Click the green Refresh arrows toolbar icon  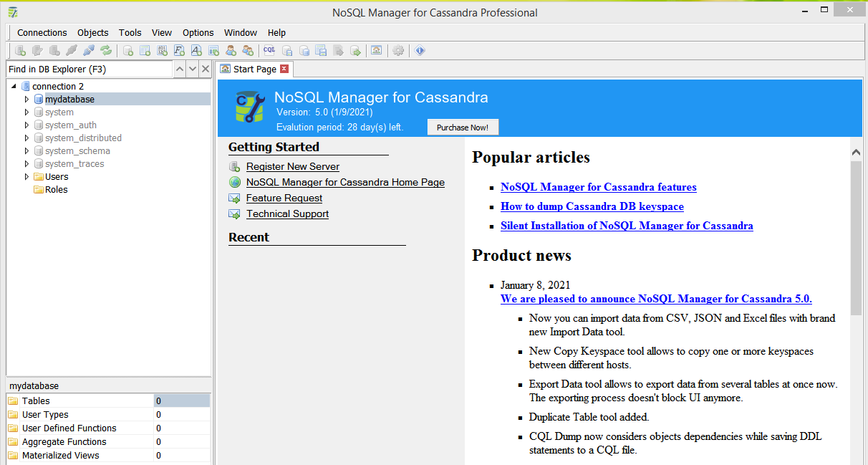(x=106, y=50)
